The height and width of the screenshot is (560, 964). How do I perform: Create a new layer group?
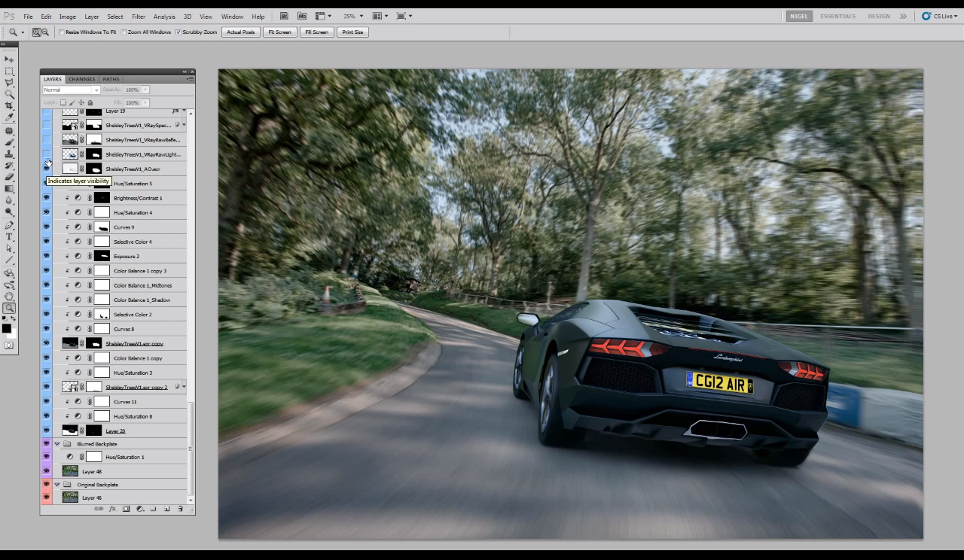point(153,509)
